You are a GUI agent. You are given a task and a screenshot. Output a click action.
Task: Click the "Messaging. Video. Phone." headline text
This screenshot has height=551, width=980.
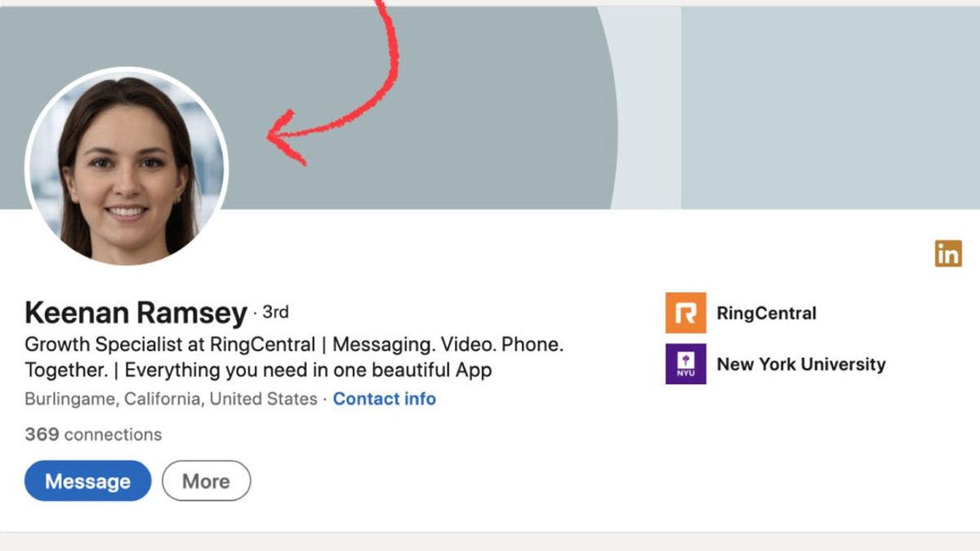pos(448,344)
